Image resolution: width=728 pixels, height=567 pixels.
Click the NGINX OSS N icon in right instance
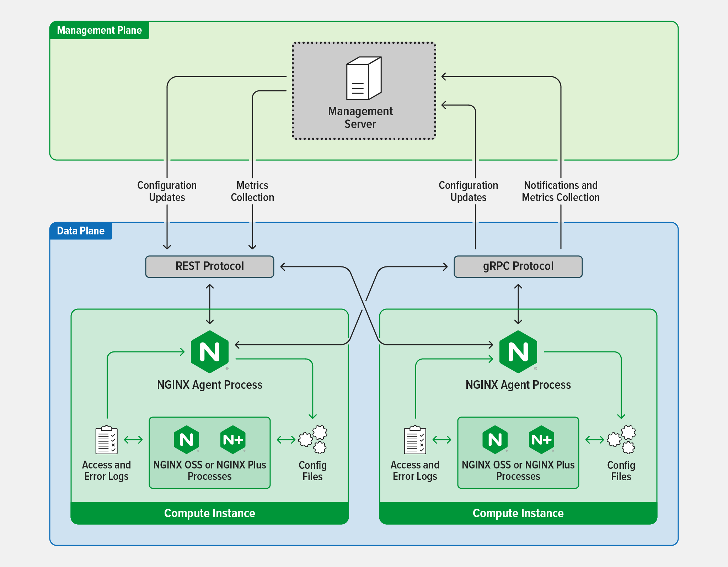tap(495, 440)
